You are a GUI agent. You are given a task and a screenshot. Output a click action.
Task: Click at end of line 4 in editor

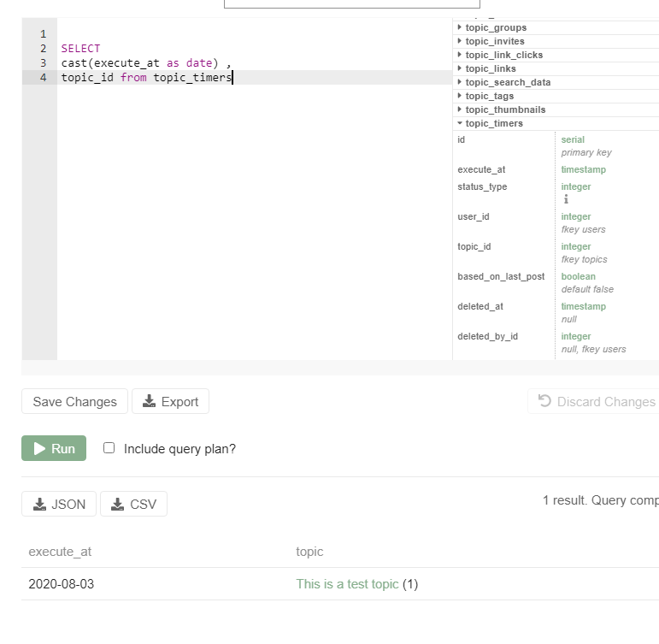point(232,77)
